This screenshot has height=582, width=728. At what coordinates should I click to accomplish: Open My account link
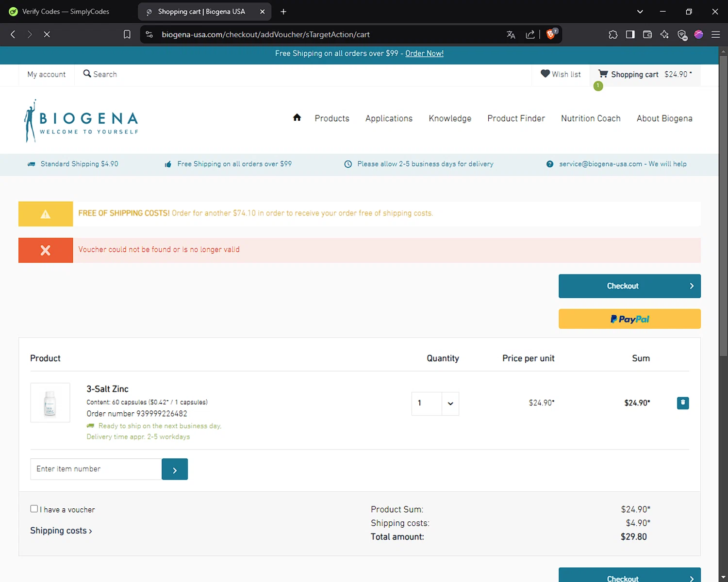point(47,74)
